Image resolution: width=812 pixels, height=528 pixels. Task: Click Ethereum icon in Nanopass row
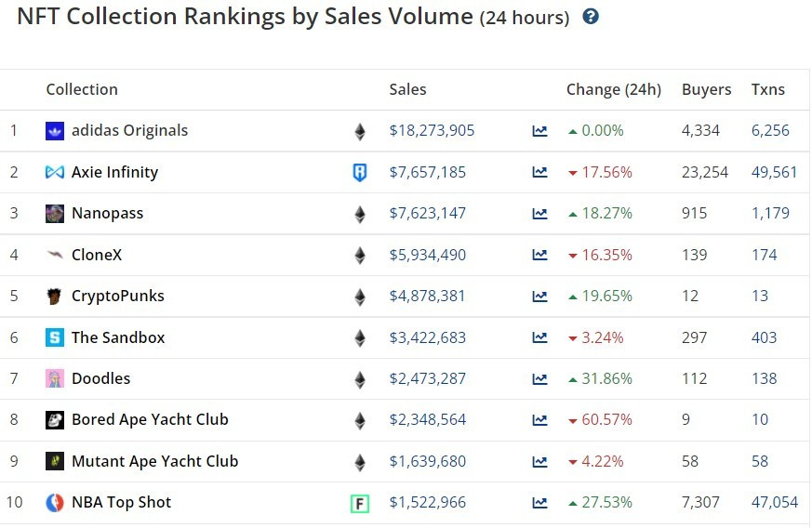[x=360, y=215]
